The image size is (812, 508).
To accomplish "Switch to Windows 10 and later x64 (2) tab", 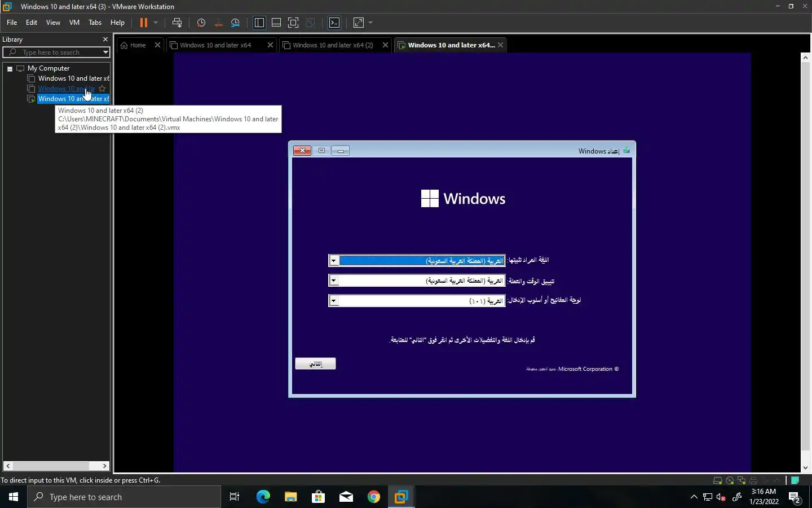I will pos(333,45).
